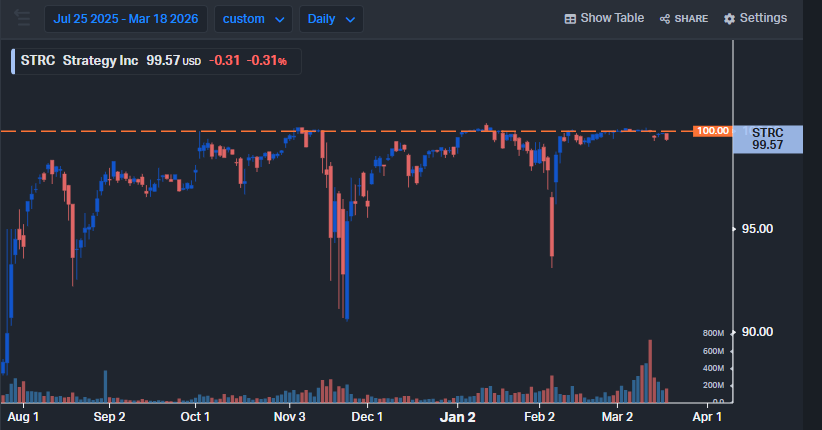Click the orange 100.00 price line tag
Viewport: 822px width, 430px height.
[x=712, y=131]
